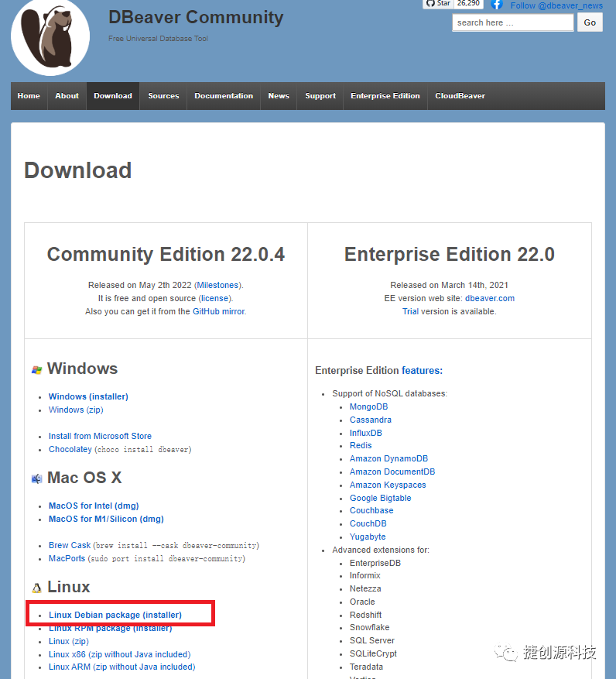Click Install from Microsoft Store link
The width and height of the screenshot is (616, 679).
(100, 436)
